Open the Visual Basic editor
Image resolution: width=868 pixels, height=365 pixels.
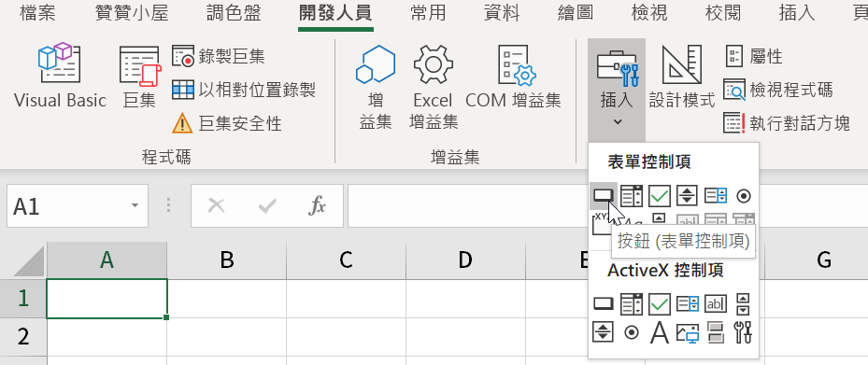60,76
